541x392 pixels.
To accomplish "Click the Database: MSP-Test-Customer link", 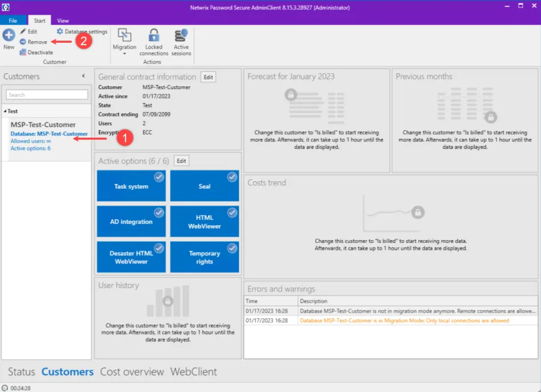I will 49,134.
